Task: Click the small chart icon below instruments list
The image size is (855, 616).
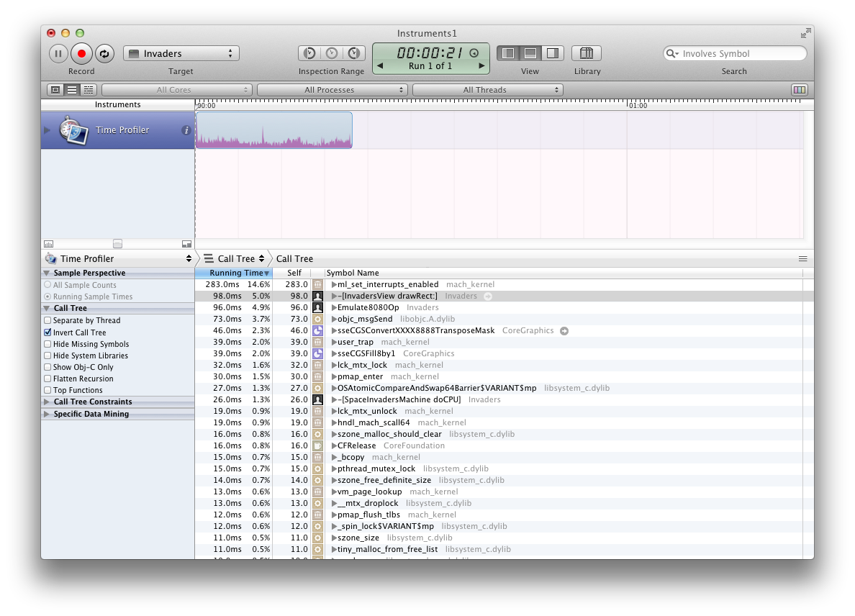Action: point(48,244)
